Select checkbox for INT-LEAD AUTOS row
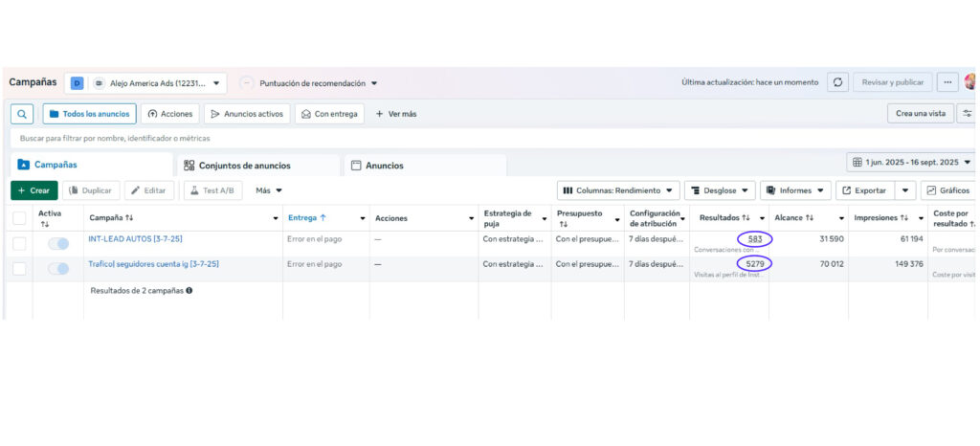The image size is (980, 446). click(19, 244)
